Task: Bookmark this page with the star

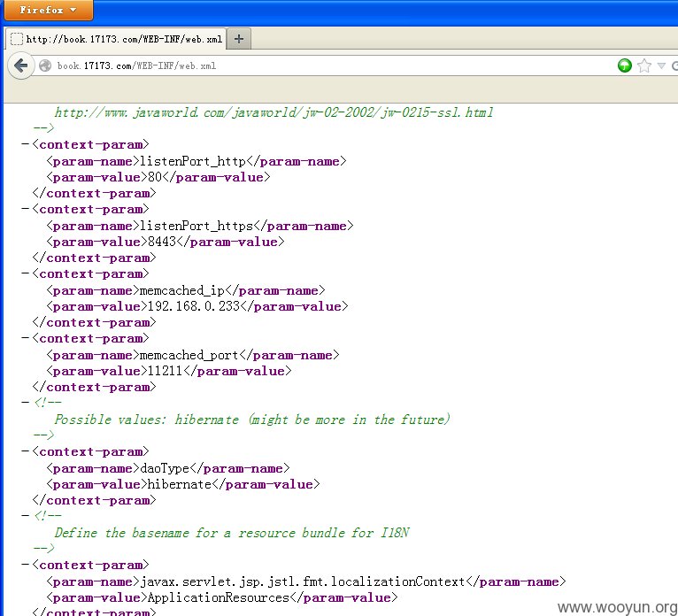Action: click(643, 65)
